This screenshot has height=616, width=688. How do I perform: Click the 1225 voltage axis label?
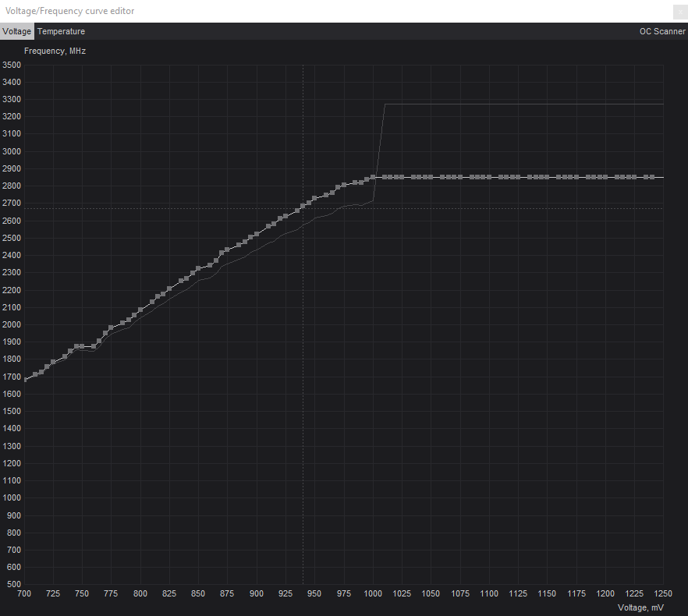(634, 593)
